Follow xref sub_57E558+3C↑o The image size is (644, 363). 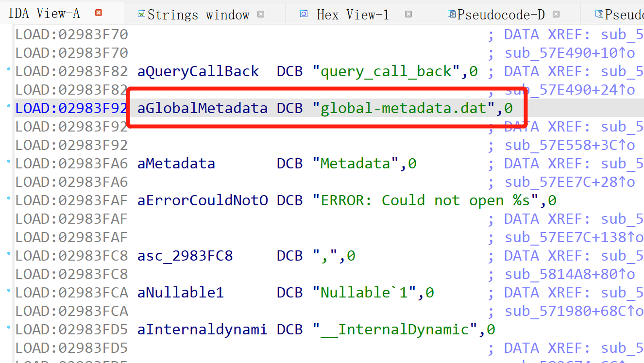[x=570, y=145]
